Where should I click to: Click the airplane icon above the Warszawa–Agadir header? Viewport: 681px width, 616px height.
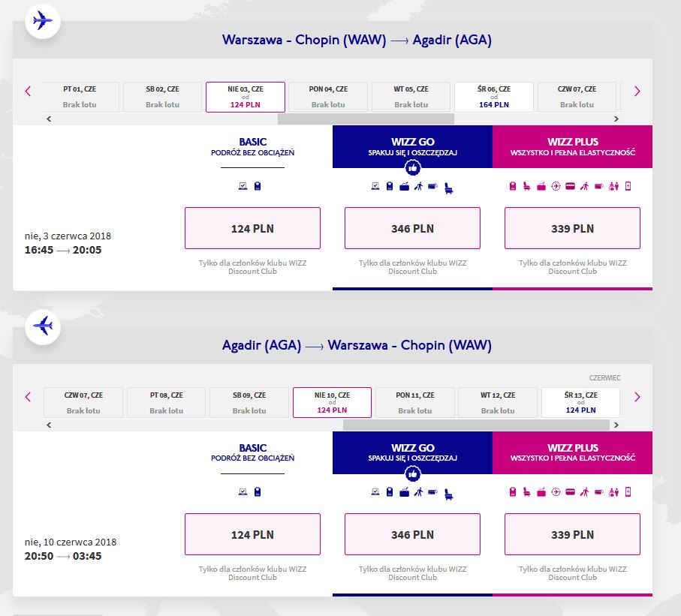click(43, 20)
